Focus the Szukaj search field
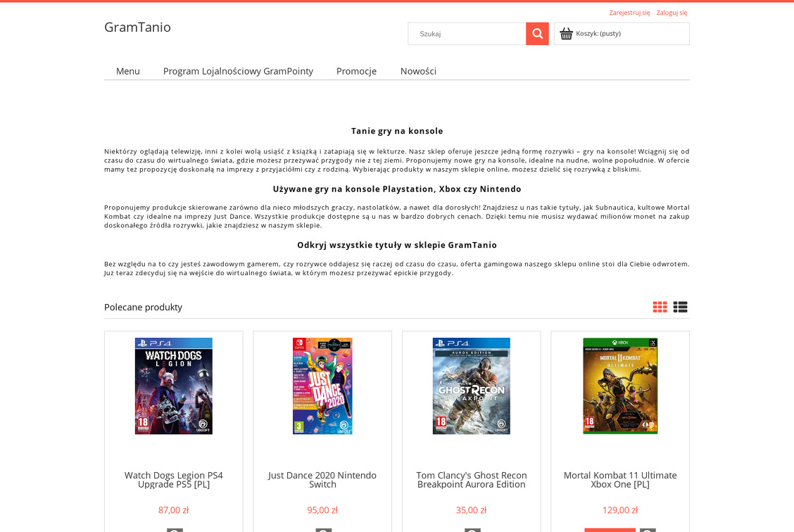The width and height of the screenshot is (794, 532). tap(467, 34)
